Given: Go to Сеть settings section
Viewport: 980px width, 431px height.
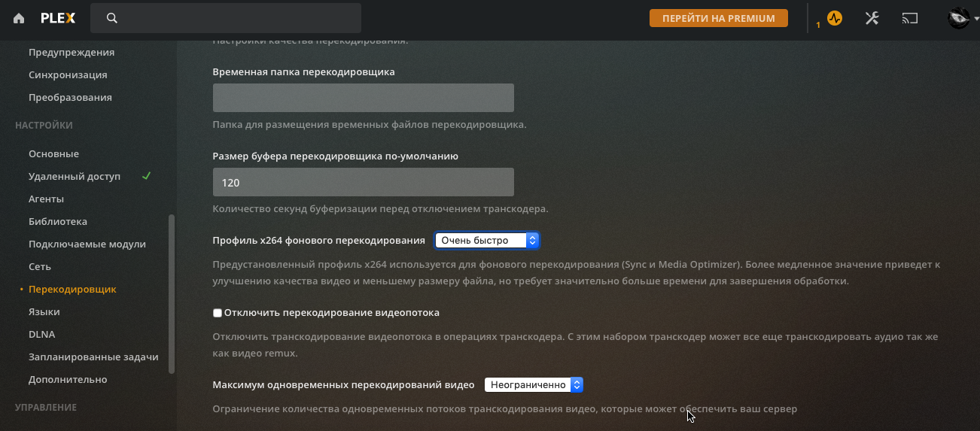Looking at the screenshot, I should pos(40,267).
